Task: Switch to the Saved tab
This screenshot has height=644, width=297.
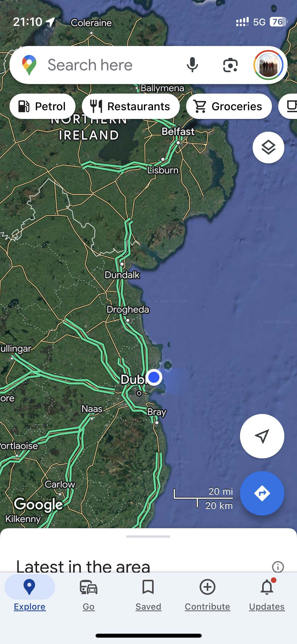Action: (148, 595)
